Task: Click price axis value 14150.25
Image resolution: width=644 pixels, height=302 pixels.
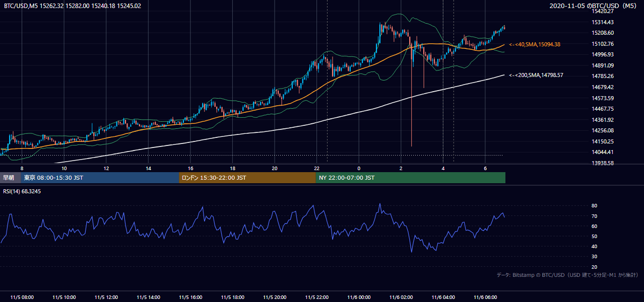Action: 603,141
